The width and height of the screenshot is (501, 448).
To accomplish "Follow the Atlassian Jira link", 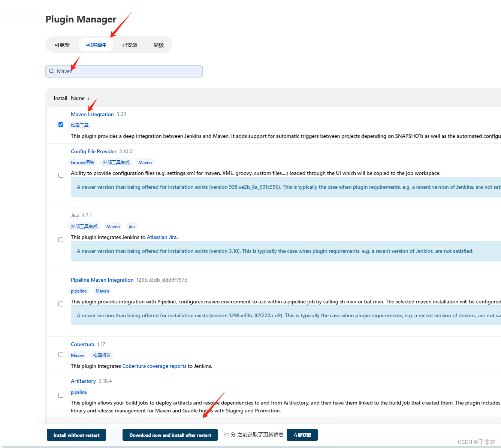I will 162,237.
